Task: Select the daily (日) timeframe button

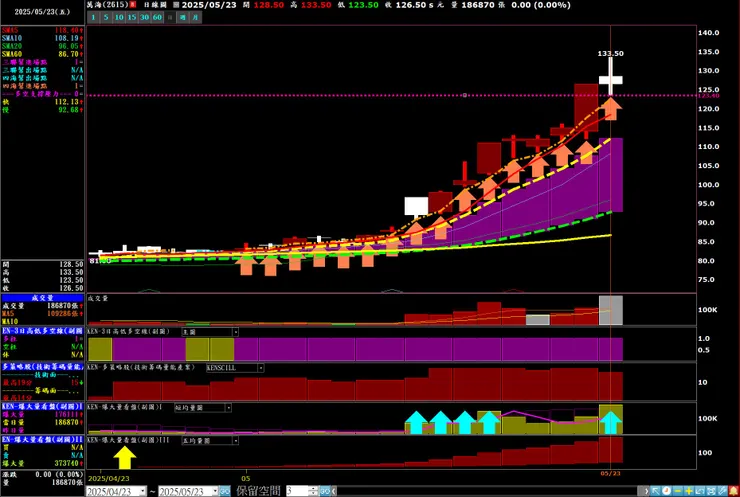Action: [170, 17]
